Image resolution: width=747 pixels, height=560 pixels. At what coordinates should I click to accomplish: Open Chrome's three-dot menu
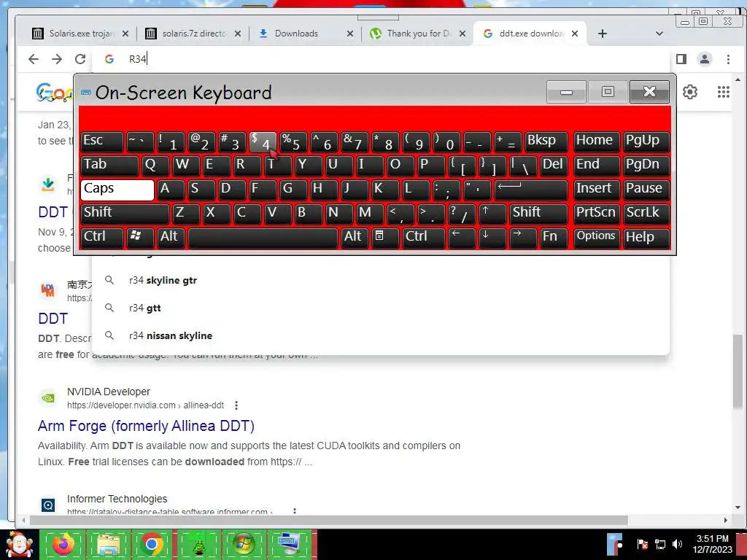pyautogui.click(x=728, y=59)
